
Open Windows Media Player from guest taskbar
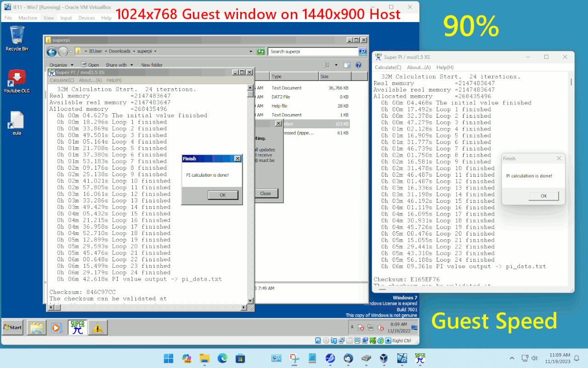pyautogui.click(x=57, y=328)
